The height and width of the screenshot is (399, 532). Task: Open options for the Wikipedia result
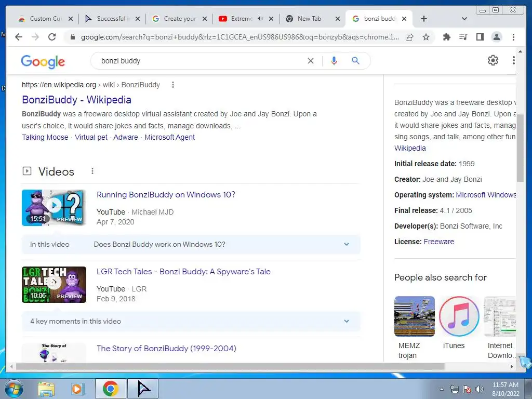point(172,85)
